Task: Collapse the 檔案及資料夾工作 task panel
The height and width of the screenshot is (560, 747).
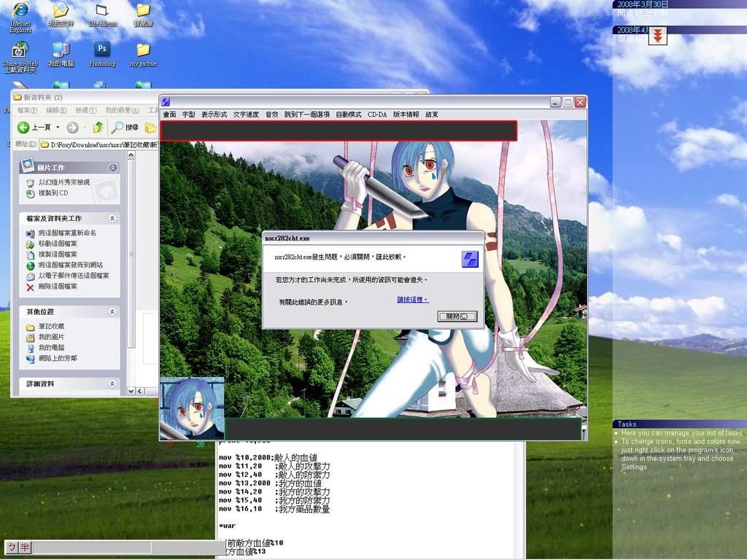Action: tap(112, 218)
